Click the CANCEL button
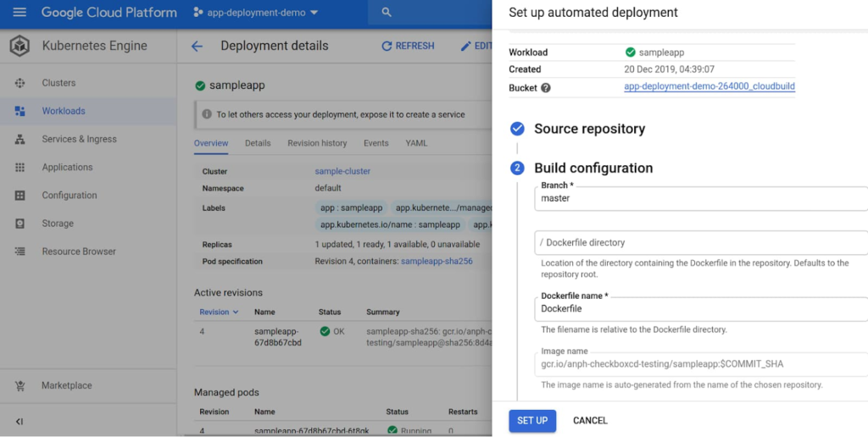 click(590, 421)
